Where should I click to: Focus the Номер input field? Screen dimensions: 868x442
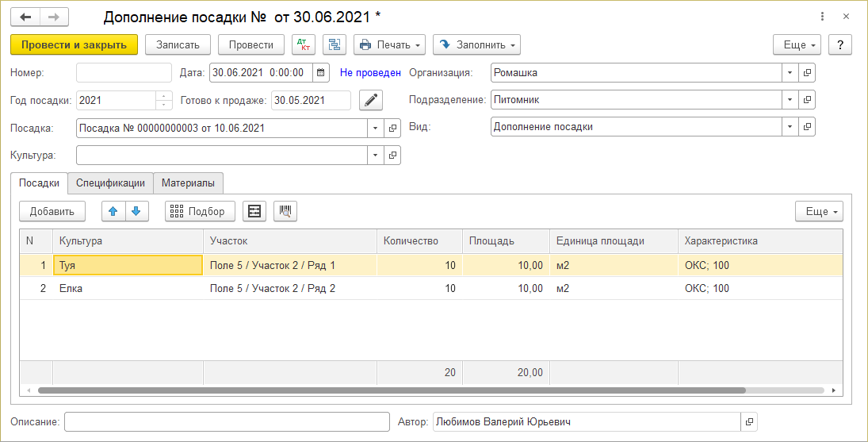tap(124, 72)
